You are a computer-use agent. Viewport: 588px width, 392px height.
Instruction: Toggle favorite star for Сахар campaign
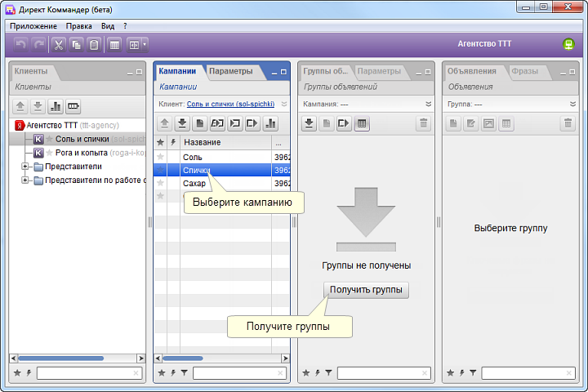pos(161,183)
